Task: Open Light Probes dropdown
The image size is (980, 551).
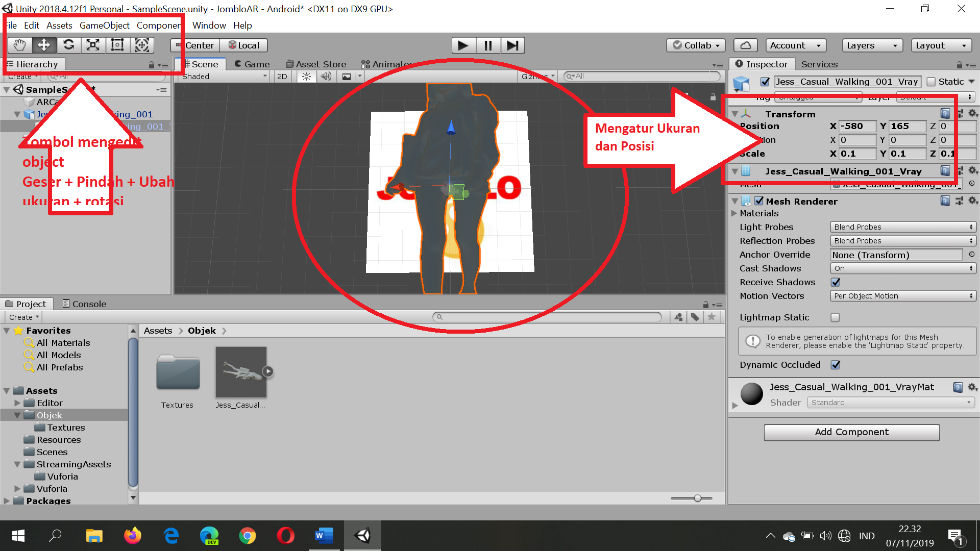Action: (903, 227)
